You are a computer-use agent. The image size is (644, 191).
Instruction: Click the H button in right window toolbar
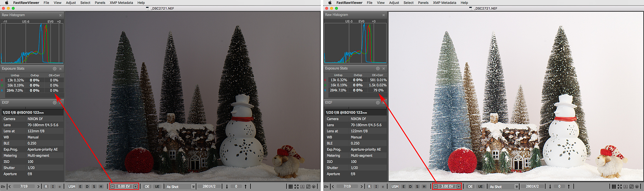(x=424, y=186)
